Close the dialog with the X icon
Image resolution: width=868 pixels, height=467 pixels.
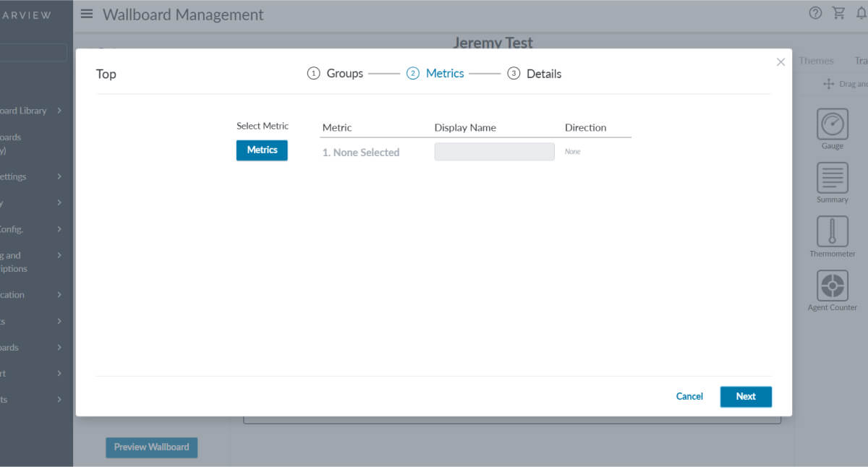780,62
